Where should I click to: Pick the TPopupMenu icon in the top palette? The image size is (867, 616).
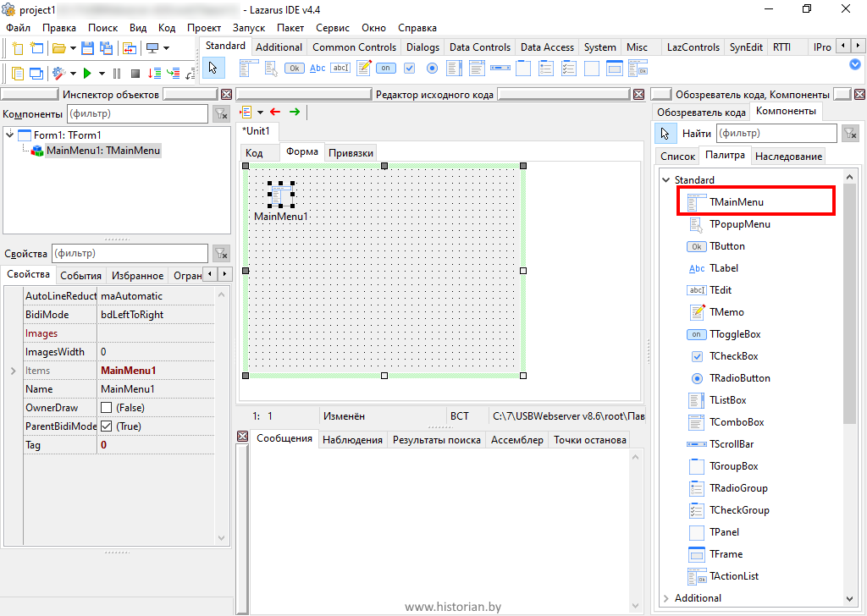click(x=272, y=69)
